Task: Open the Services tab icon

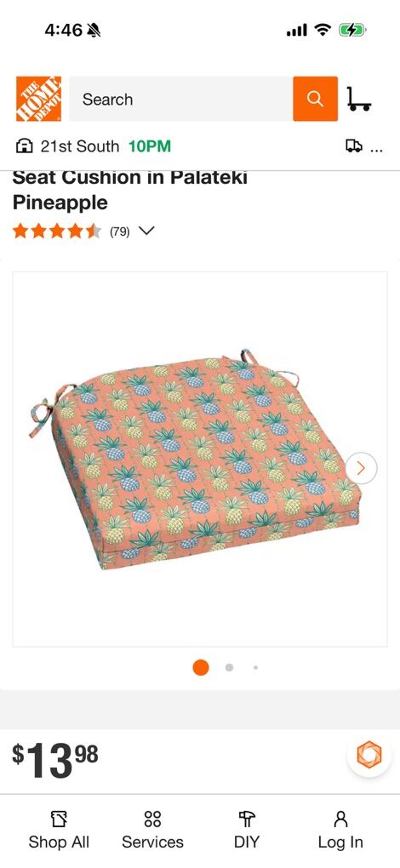Action: (152, 819)
